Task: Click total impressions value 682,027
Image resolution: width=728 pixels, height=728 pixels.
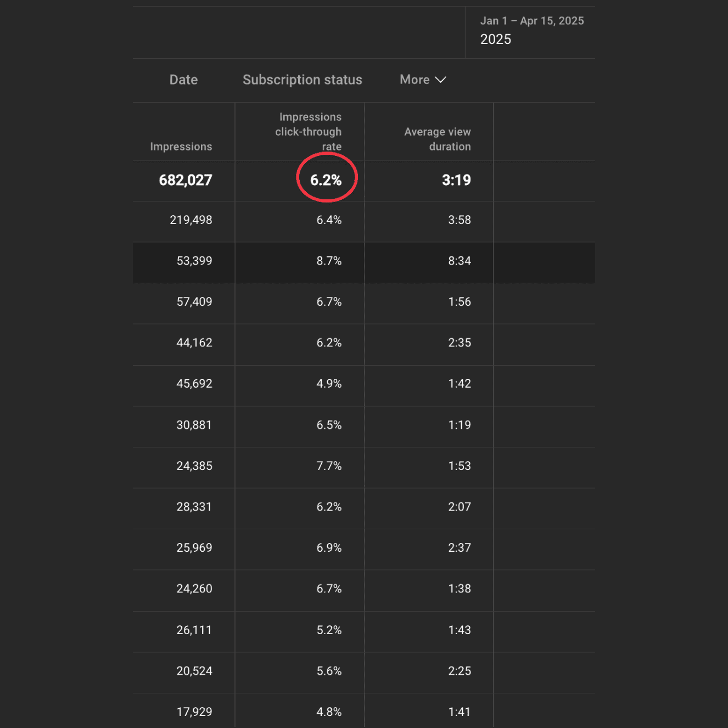Action: 185,180
